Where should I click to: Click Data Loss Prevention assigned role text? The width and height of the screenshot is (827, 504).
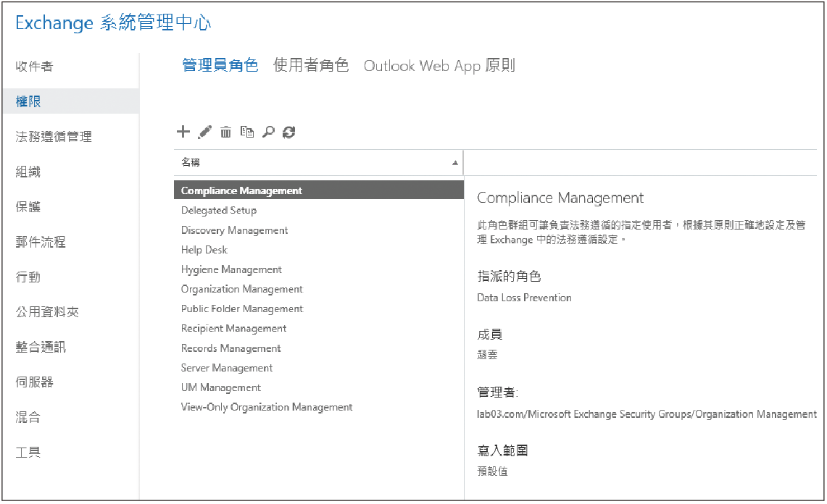click(x=524, y=298)
